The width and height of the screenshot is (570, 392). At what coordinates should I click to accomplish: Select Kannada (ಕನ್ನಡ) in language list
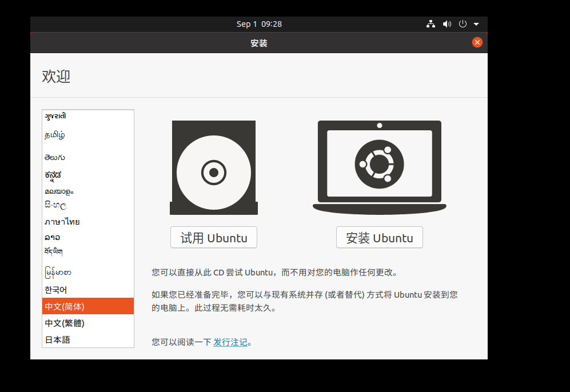click(88, 175)
